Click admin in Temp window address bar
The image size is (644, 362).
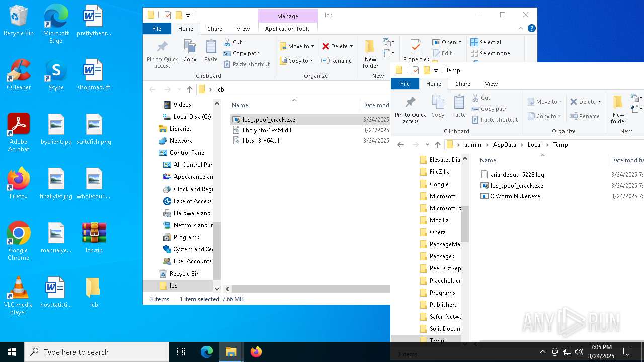pos(472,145)
